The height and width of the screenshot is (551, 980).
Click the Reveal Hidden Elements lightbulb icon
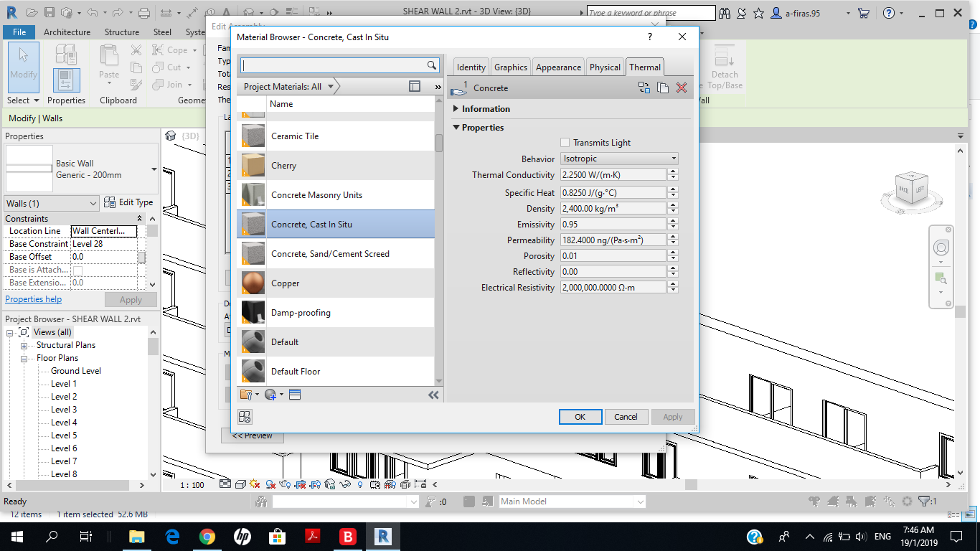pyautogui.click(x=360, y=484)
